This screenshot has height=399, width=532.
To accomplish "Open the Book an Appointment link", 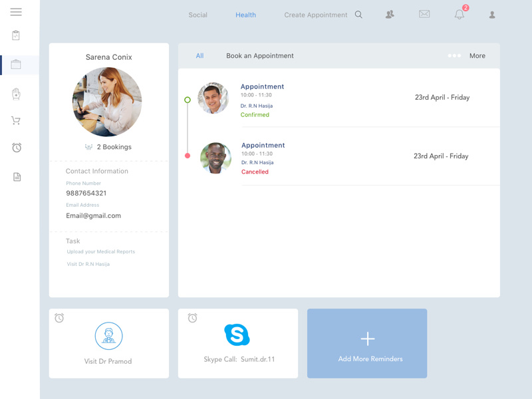I will click(x=260, y=56).
